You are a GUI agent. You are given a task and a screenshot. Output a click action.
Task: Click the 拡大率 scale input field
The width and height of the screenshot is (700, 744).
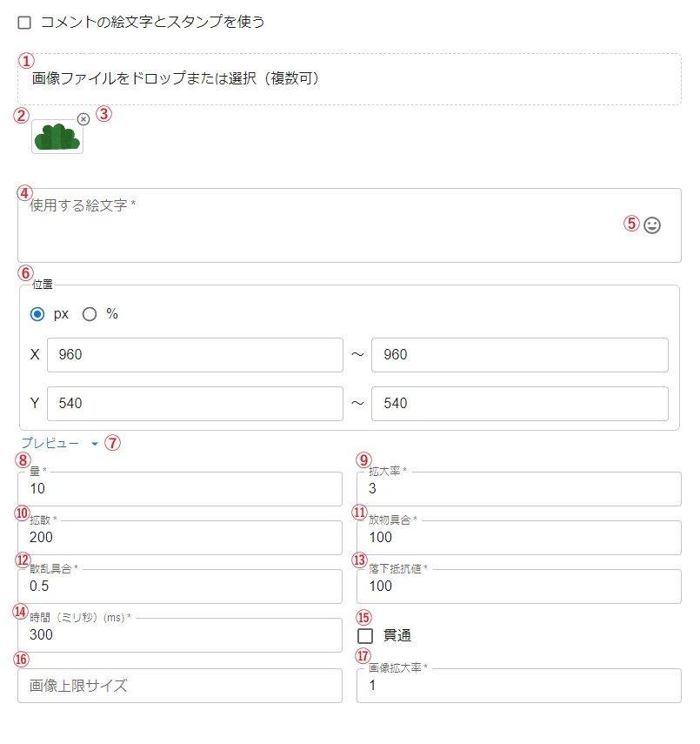(518, 489)
